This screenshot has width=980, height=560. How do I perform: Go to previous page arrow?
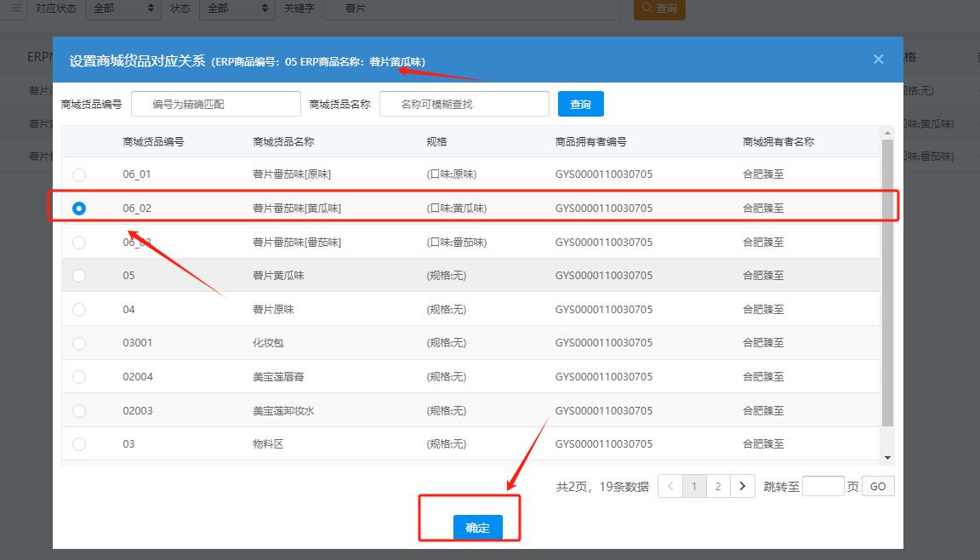(x=670, y=486)
